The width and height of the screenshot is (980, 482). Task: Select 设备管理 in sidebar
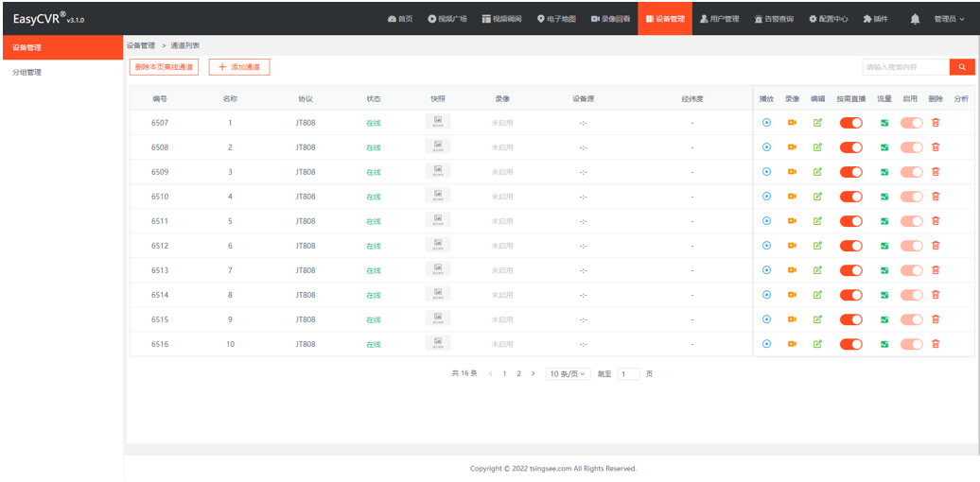click(62, 47)
